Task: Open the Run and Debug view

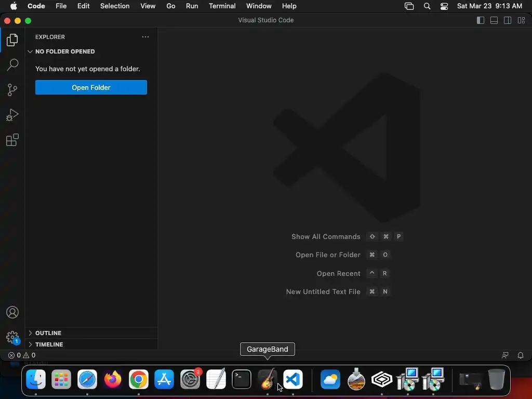Action: 12,115
